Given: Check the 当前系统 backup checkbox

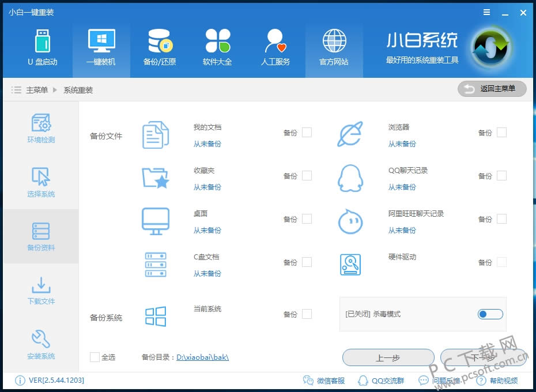Looking at the screenshot, I should [307, 314].
